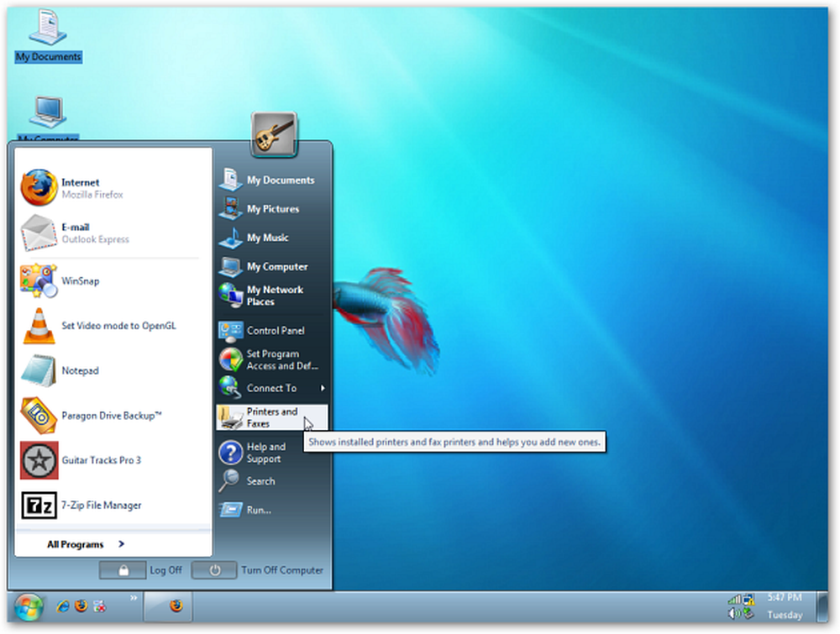Open WinSnap from the pinned list
Image resolution: width=840 pixels, height=634 pixels.
113,280
